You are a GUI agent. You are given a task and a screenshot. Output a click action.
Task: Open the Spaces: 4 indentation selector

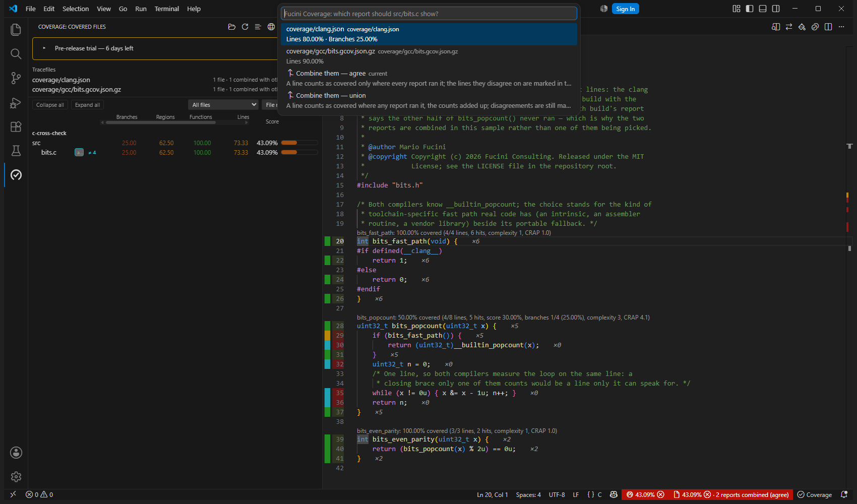pos(528,495)
